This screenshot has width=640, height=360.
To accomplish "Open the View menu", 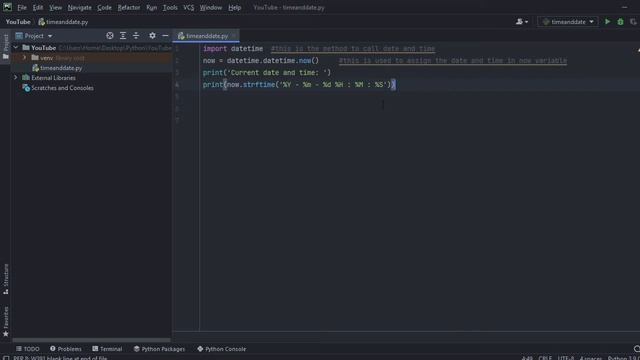I will [x=56, y=7].
